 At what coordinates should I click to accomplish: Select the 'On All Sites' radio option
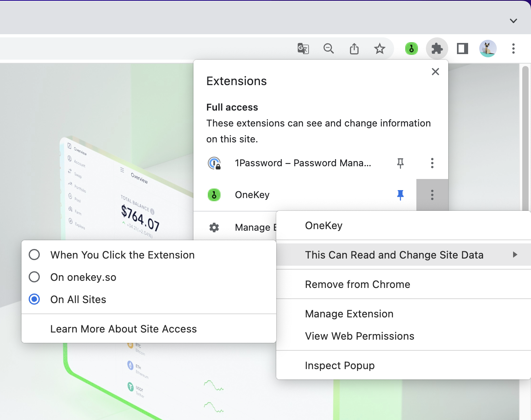149,299
